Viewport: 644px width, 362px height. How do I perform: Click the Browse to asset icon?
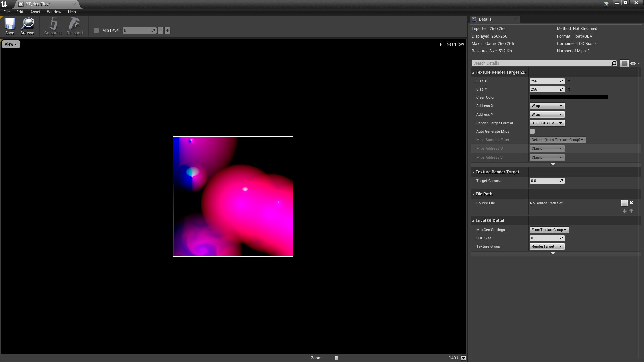pyautogui.click(x=27, y=26)
